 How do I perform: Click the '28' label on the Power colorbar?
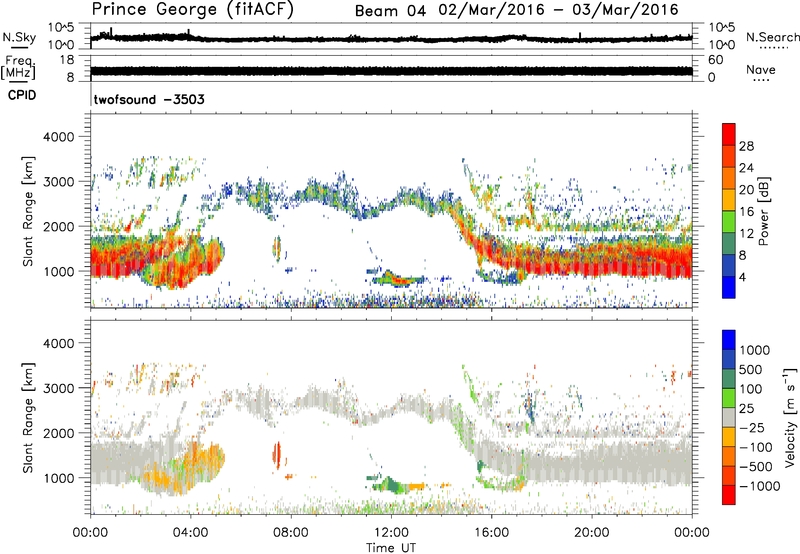coord(746,146)
